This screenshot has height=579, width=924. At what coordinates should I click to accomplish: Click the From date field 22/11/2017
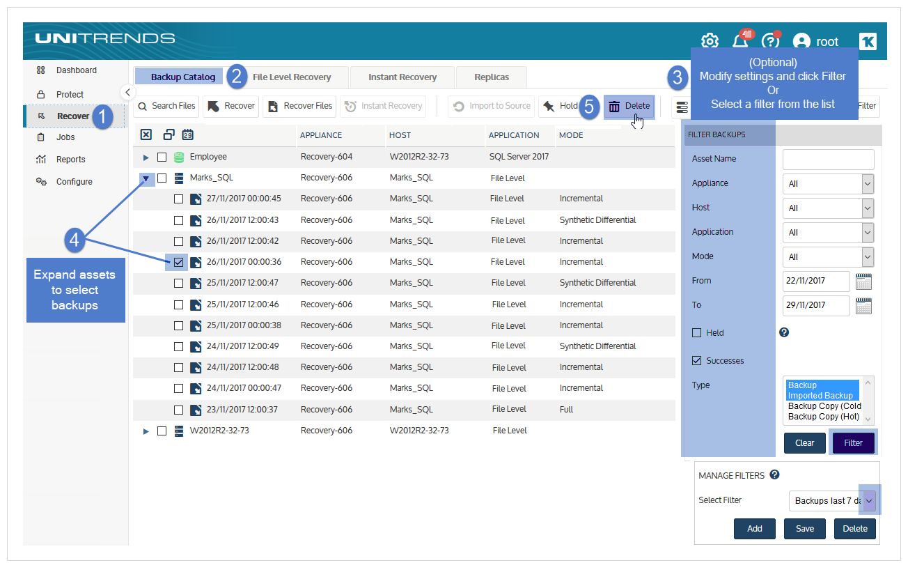[817, 281]
